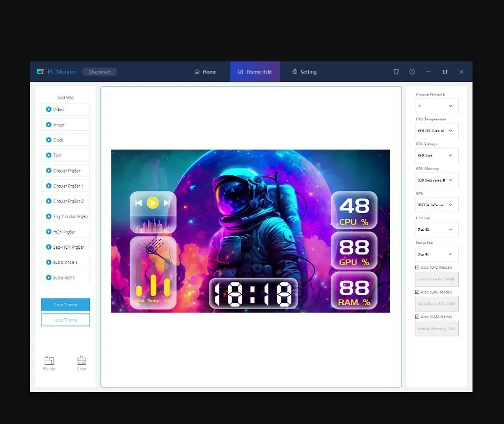
Task: Add an audio circle 1 widget
Action: 65,262
